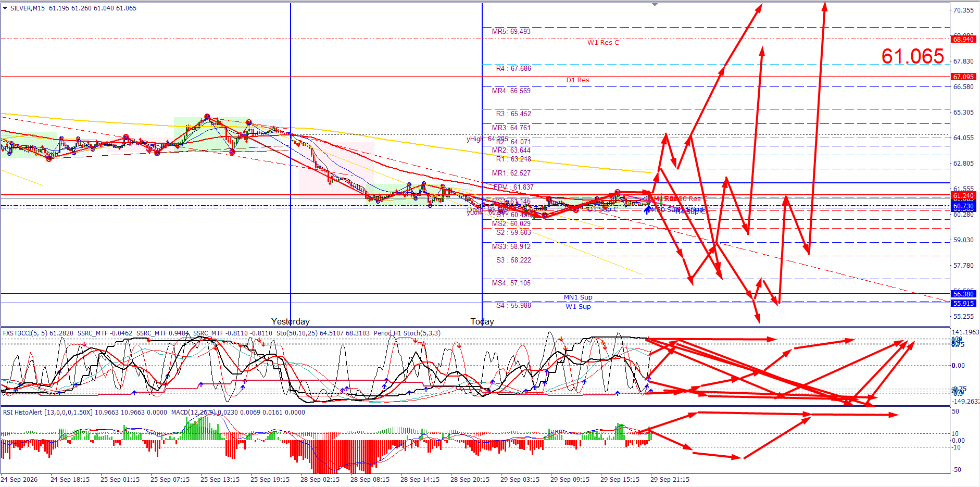Select the MS3: 58.912 pivot label
Viewport: 980px width, 487px height.
click(x=511, y=247)
